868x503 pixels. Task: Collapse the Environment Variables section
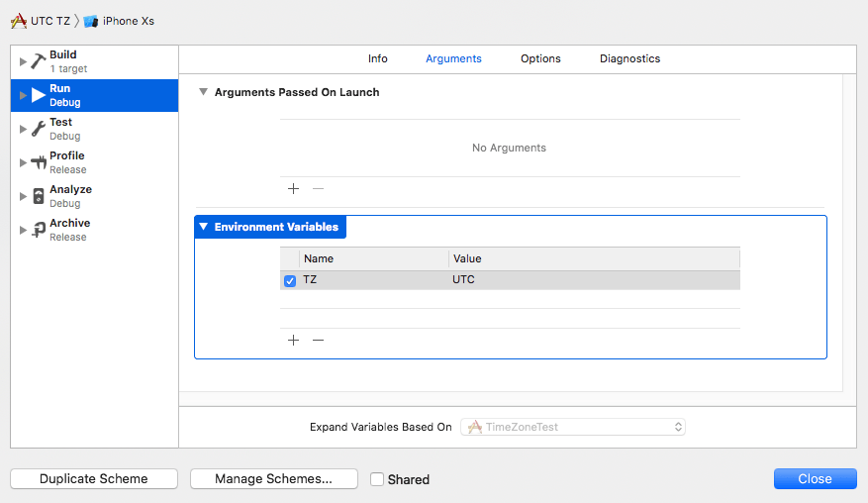click(x=204, y=227)
